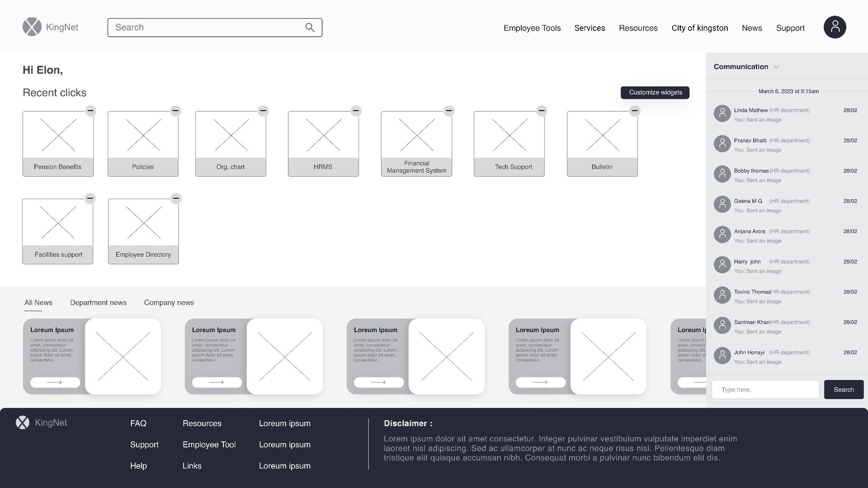Open the Employee Directory tile
The height and width of the screenshot is (488, 868).
click(x=143, y=232)
